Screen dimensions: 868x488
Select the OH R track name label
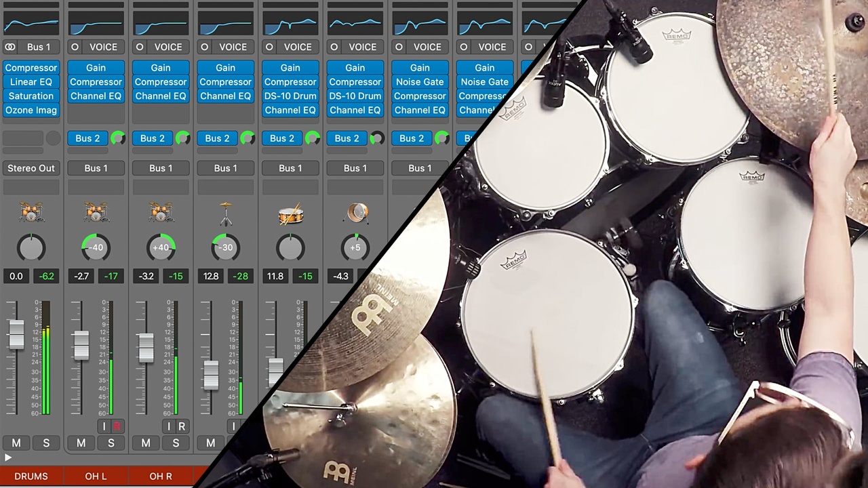(161, 476)
